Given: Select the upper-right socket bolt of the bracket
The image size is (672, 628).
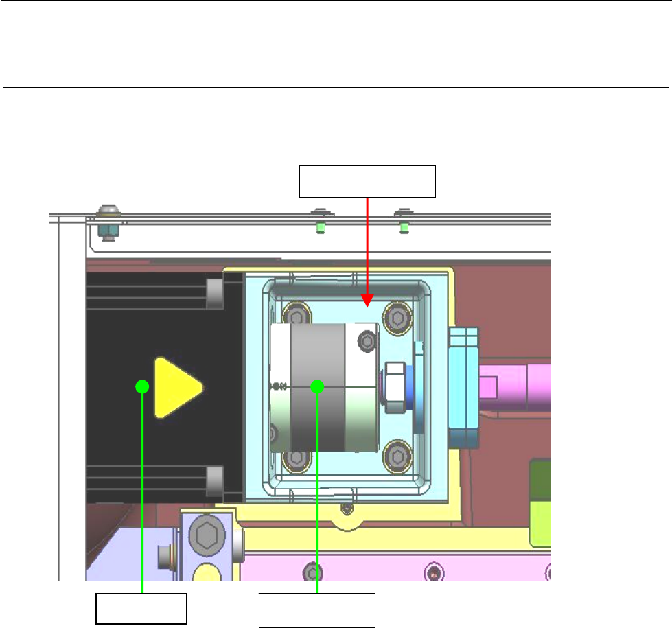Looking at the screenshot, I should coord(397,318).
